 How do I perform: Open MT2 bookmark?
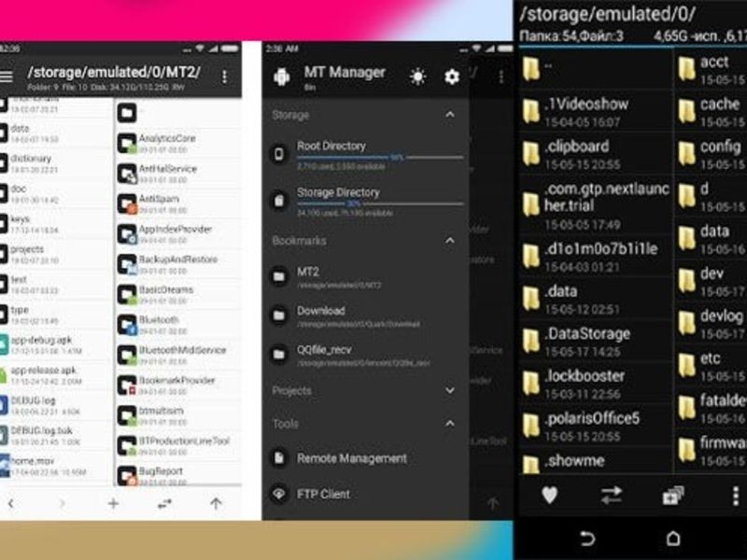click(x=366, y=277)
